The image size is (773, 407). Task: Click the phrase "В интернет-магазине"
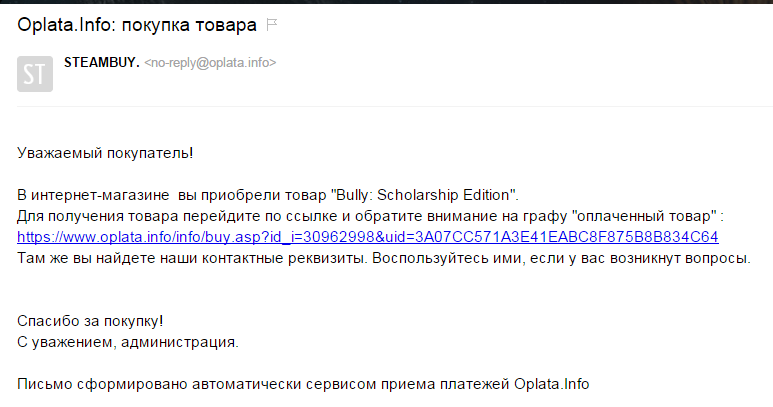93,194
